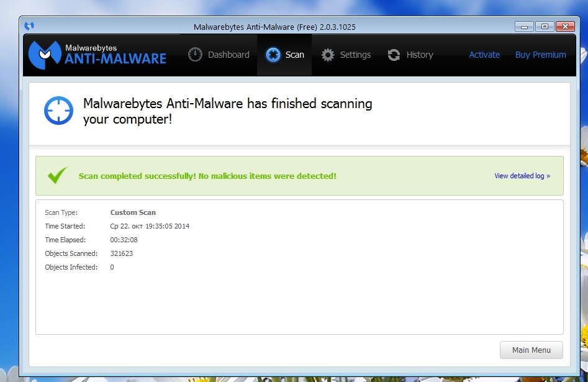The height and width of the screenshot is (382, 588).
Task: Click the small Malwarebytes icon in title bar
Action: (29, 26)
